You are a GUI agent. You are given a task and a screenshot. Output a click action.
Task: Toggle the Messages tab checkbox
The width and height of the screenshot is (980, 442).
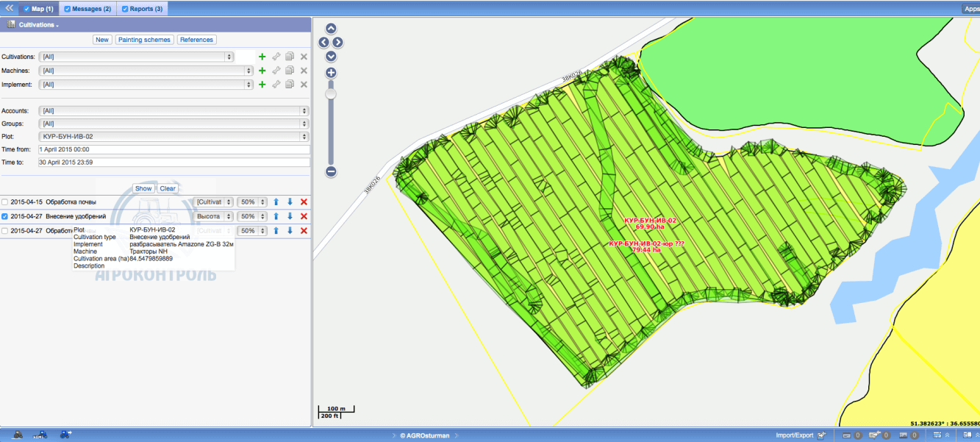pos(68,9)
